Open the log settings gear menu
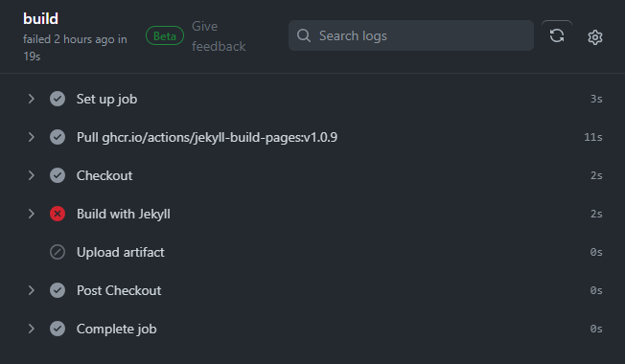This screenshot has height=364, width=625. point(595,37)
